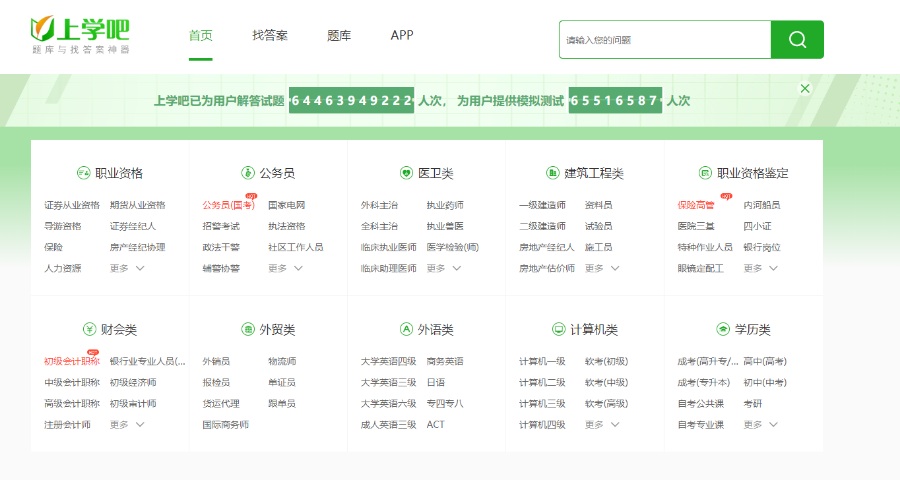Select 人力资源

[x=63, y=268]
